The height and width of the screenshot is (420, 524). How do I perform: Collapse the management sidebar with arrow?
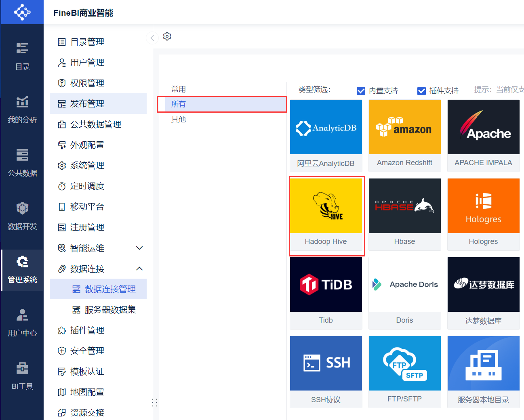[x=152, y=38]
